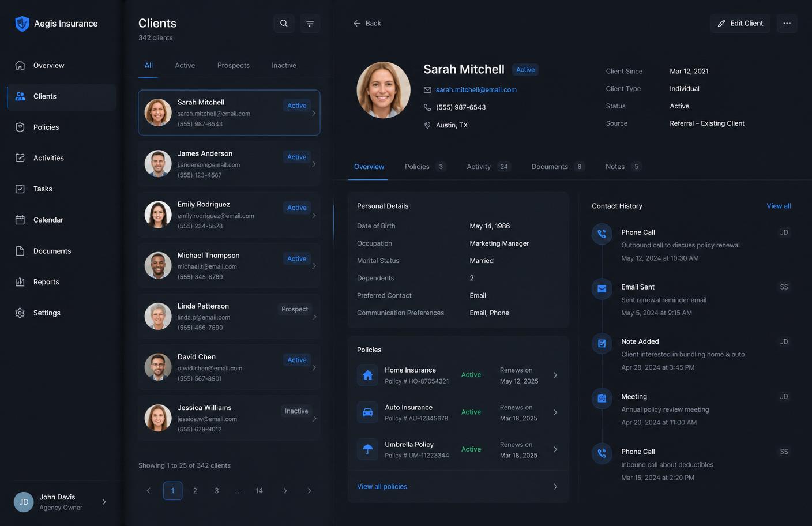Viewport: 812px width, 526px height.
Task: Click the Auto Insurance car icon
Action: point(367,412)
